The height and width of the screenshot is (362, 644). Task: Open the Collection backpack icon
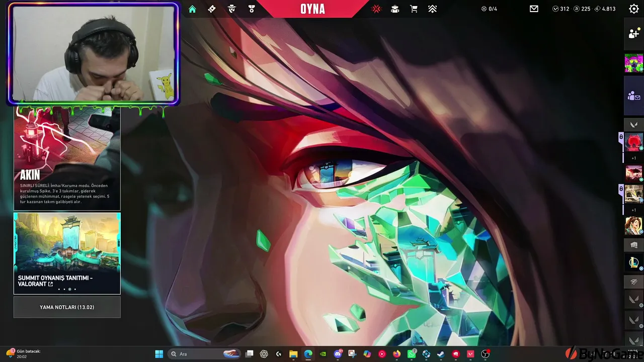coord(395,9)
